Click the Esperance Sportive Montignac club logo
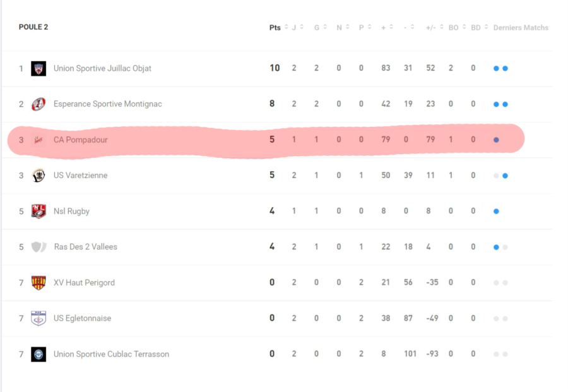Screen dimensions: 568x392 pyautogui.click(x=38, y=104)
